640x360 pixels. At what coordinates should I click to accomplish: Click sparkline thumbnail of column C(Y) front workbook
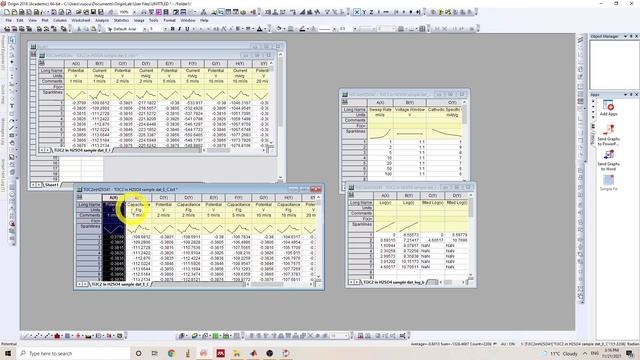(163, 229)
